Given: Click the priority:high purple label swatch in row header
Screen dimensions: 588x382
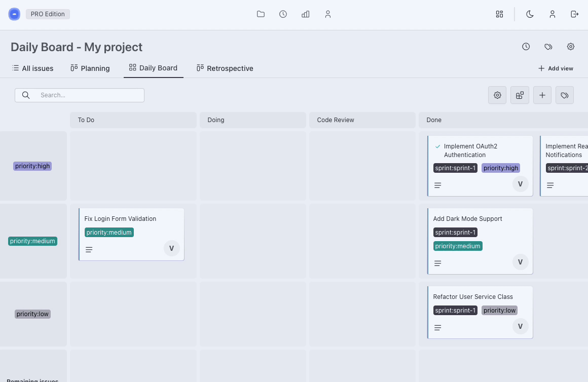Looking at the screenshot, I should point(32,166).
